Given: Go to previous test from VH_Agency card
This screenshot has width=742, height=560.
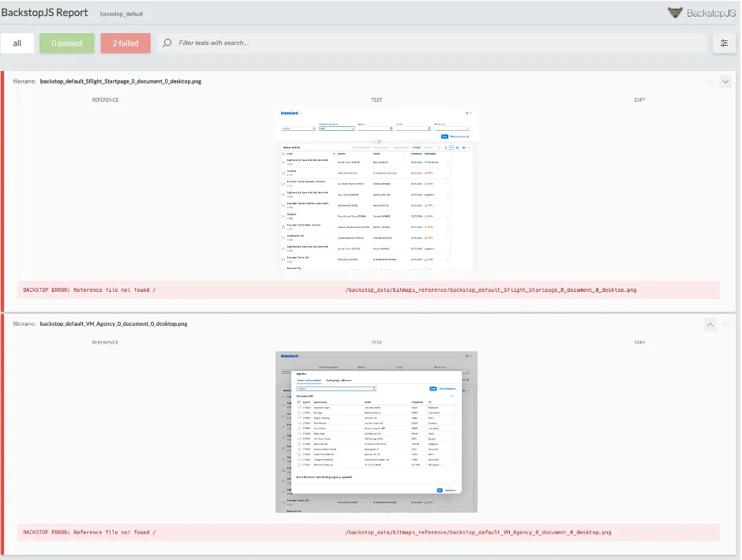Looking at the screenshot, I should point(710,324).
